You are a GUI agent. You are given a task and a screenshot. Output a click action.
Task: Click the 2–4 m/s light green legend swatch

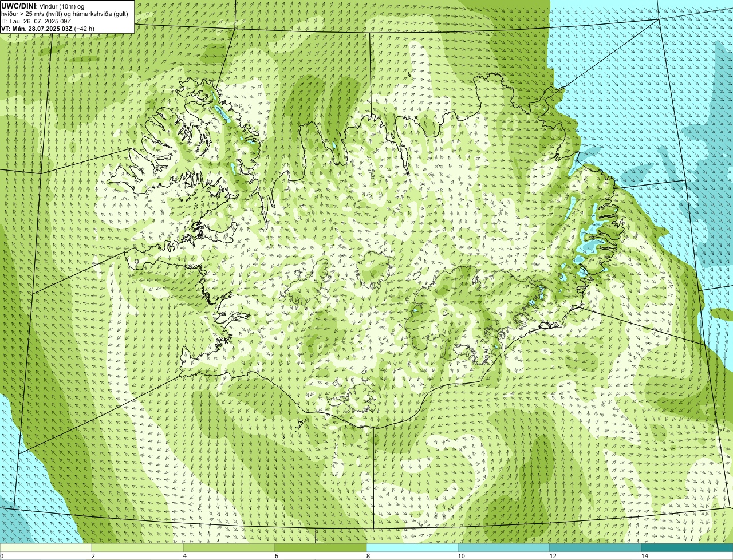pyautogui.click(x=137, y=547)
